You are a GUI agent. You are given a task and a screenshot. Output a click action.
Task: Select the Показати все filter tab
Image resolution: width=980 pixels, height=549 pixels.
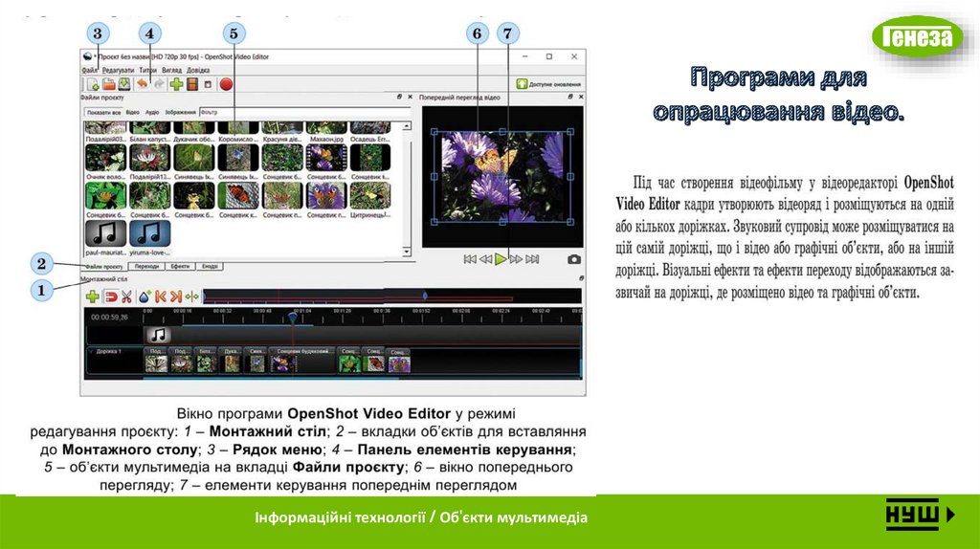[103, 113]
